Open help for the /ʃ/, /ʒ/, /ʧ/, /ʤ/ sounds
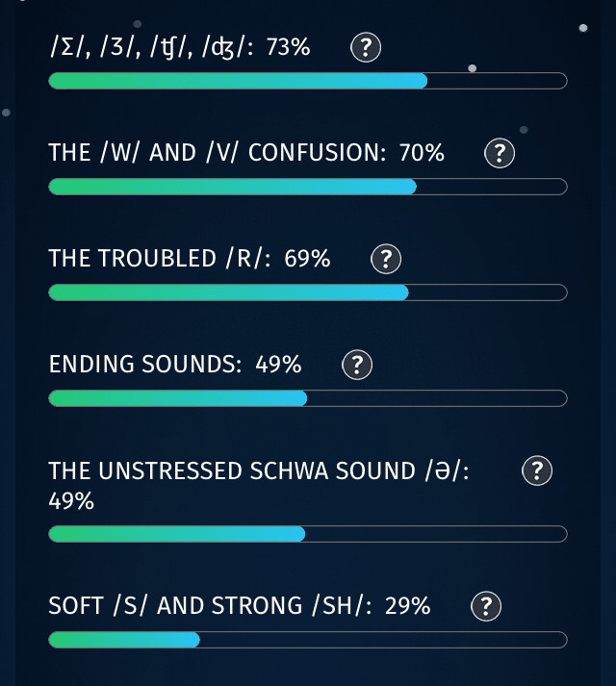The image size is (616, 686). coord(366,47)
